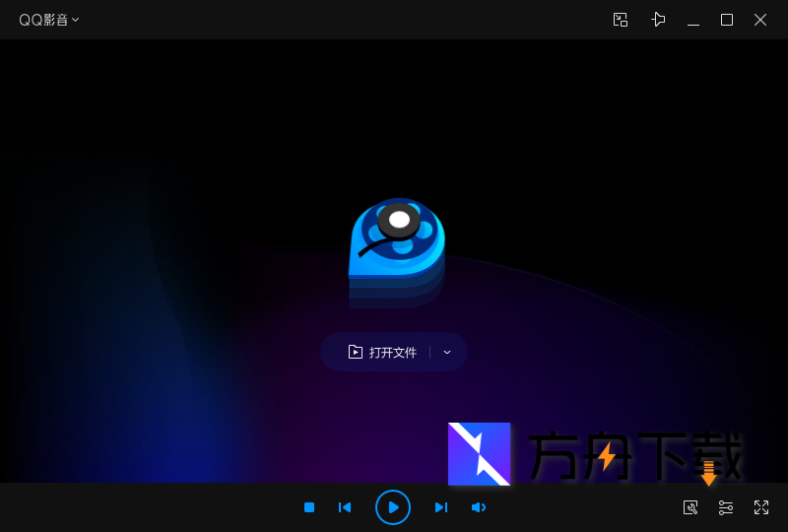This screenshot has width=788, height=532.
Task: Skip to the previous track
Action: pos(345,507)
